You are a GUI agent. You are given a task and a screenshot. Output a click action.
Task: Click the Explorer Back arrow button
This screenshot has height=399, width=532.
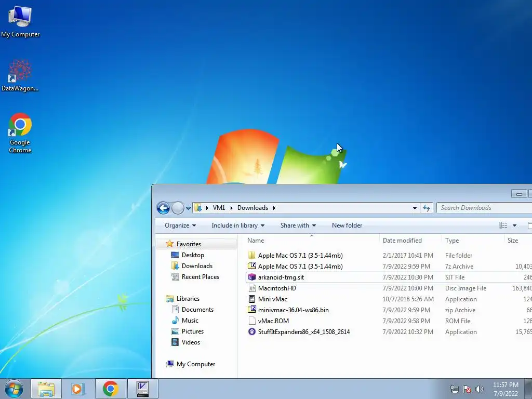click(163, 208)
